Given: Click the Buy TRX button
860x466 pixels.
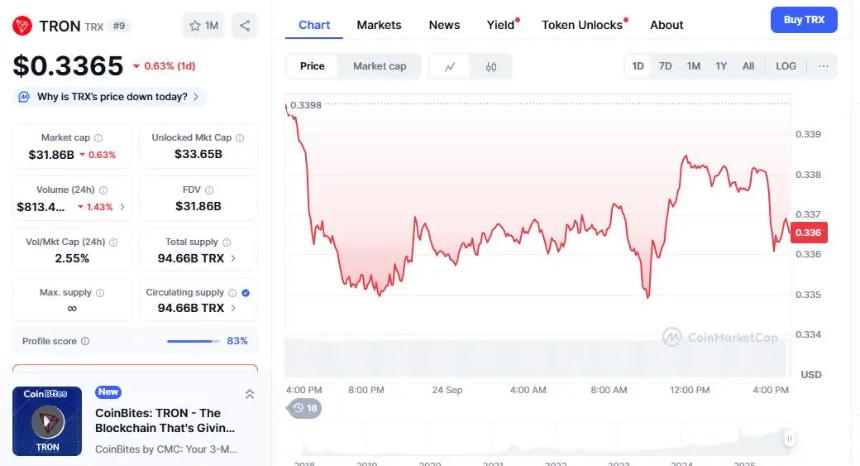Looking at the screenshot, I should pyautogui.click(x=804, y=20).
